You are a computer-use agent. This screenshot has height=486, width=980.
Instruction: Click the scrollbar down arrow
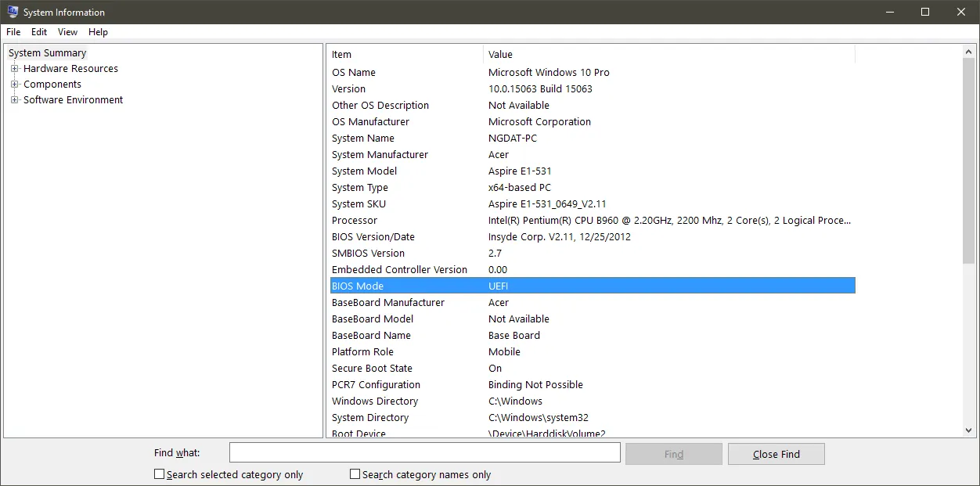(968, 428)
